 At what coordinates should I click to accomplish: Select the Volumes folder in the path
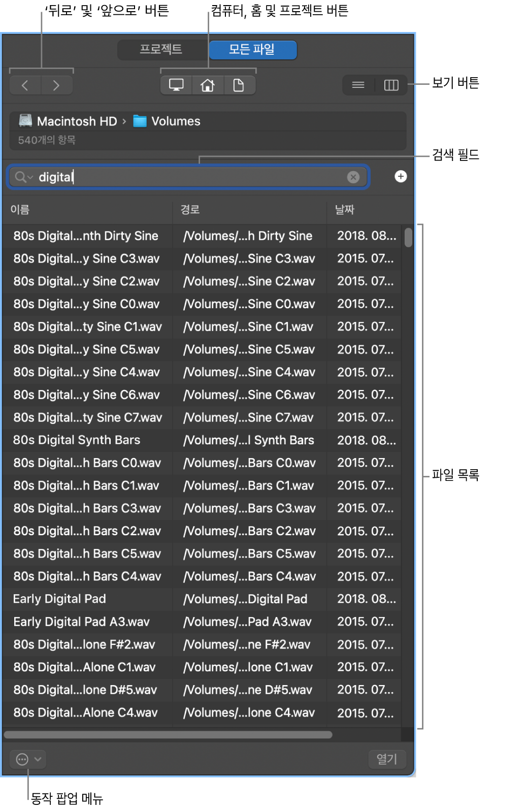(167, 121)
